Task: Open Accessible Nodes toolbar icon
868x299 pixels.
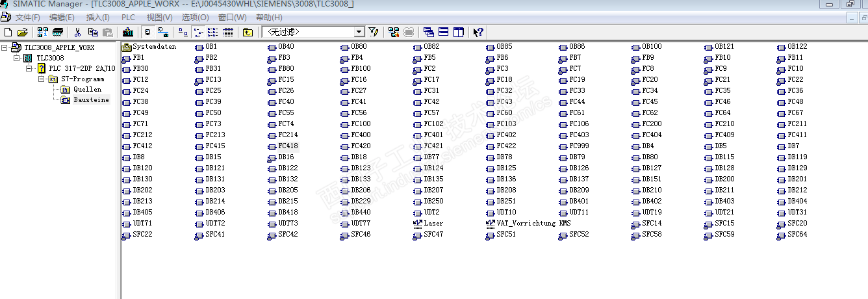Action: [x=42, y=32]
